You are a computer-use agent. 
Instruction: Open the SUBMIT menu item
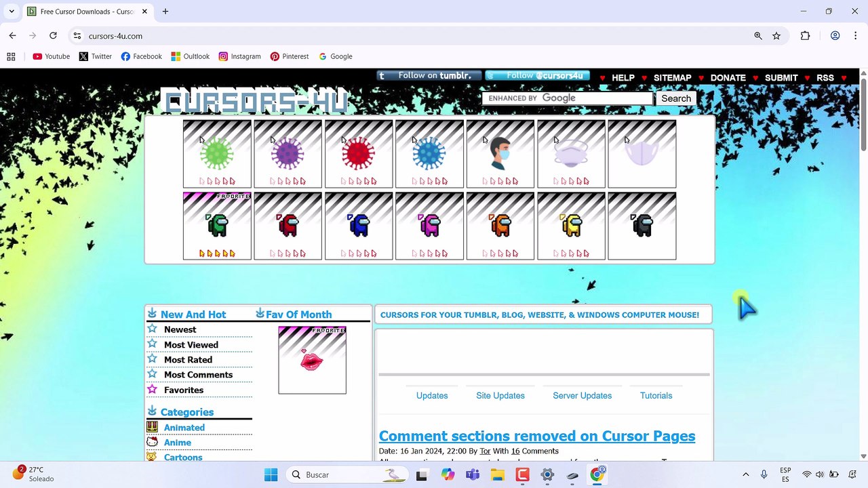781,78
